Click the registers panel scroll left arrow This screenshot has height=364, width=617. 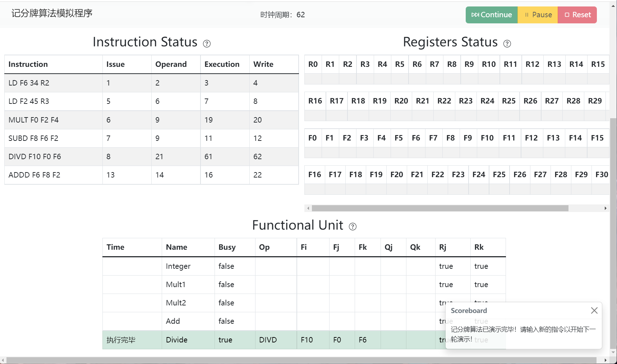[308, 208]
